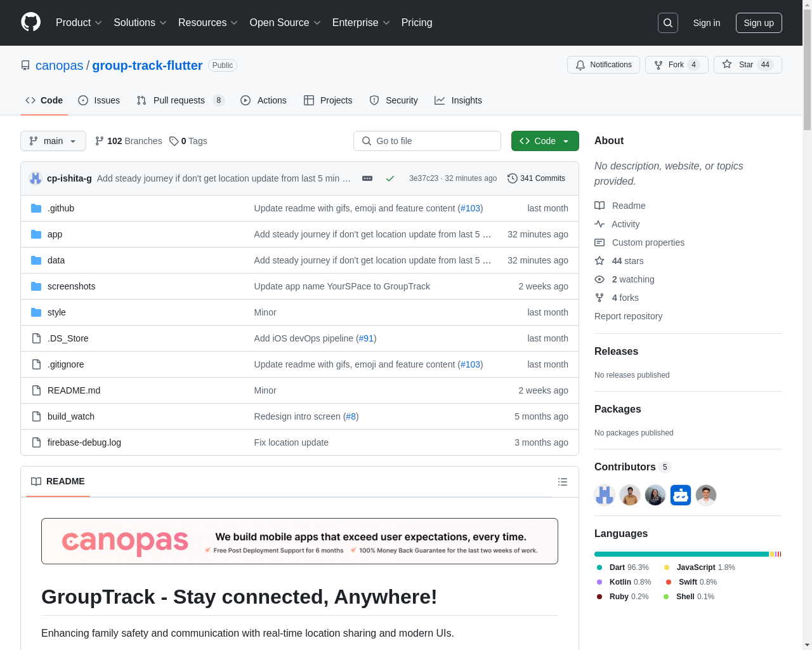812x650 pixels.
Task: Open the green Code dropdown button
Action: click(545, 141)
